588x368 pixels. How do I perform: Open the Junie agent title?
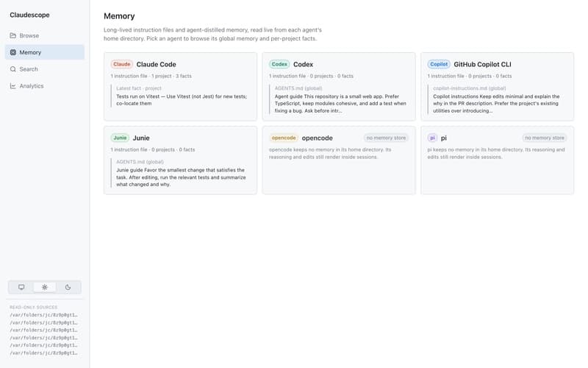click(x=141, y=138)
